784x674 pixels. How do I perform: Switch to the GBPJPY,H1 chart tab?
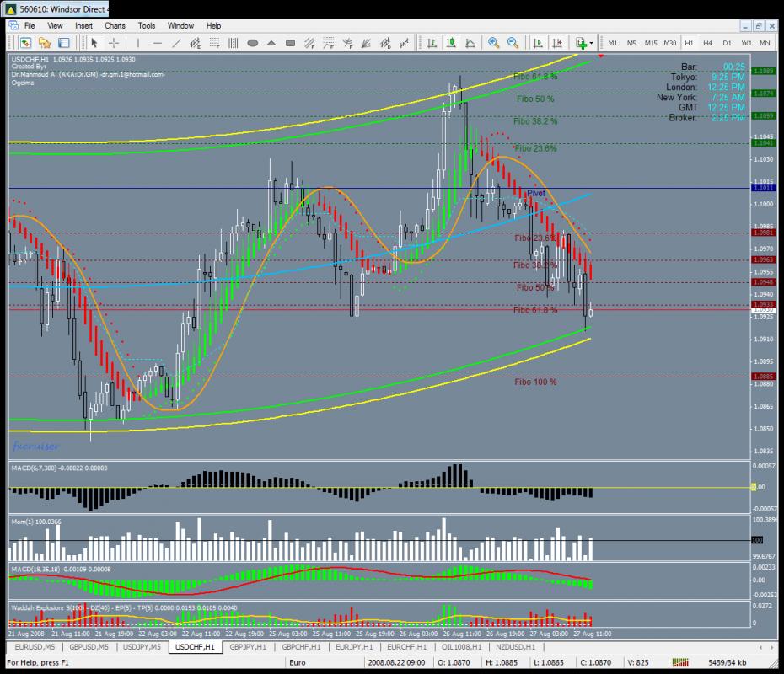(248, 646)
